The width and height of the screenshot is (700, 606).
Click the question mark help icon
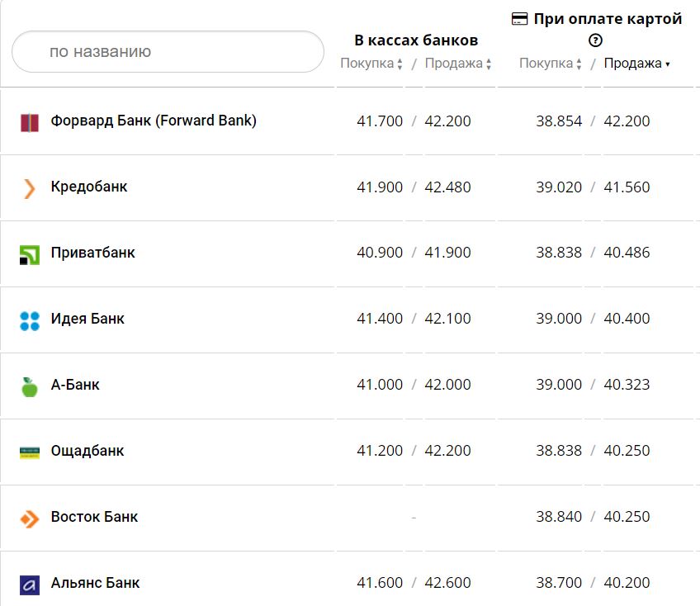(x=596, y=40)
